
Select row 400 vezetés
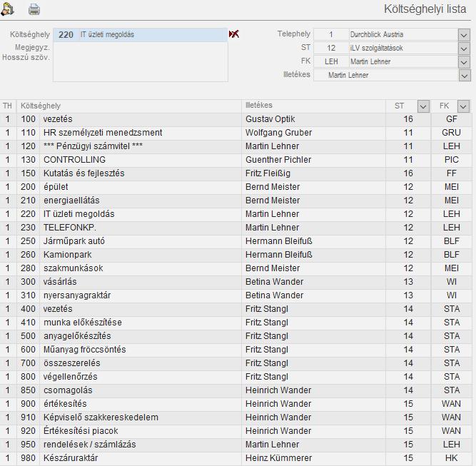(236, 309)
